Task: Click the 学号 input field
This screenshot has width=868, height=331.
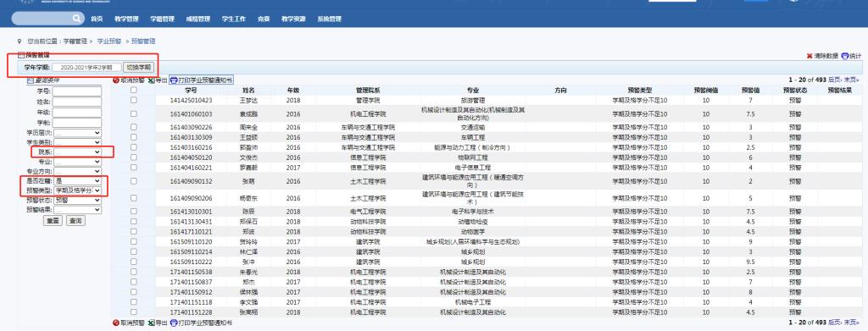Action: pos(77,91)
